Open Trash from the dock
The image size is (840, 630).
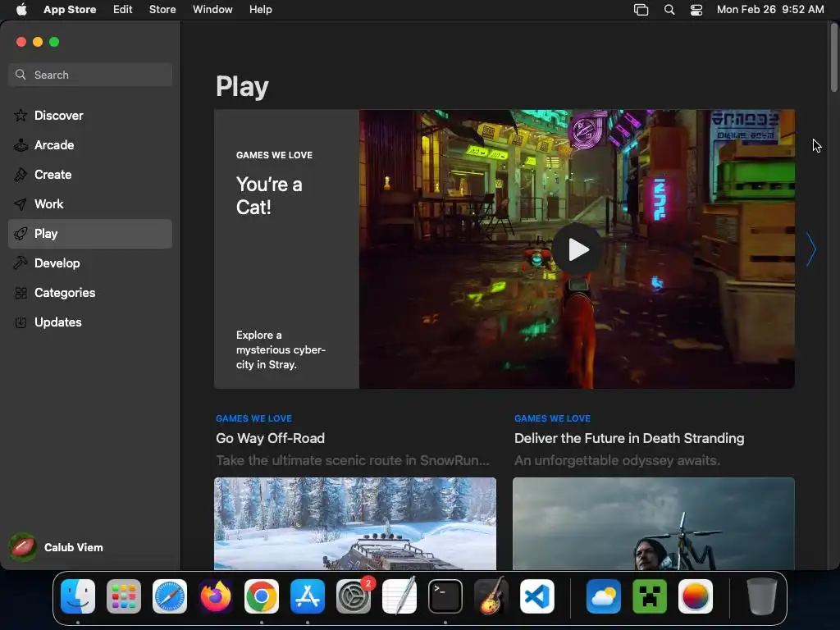762,596
